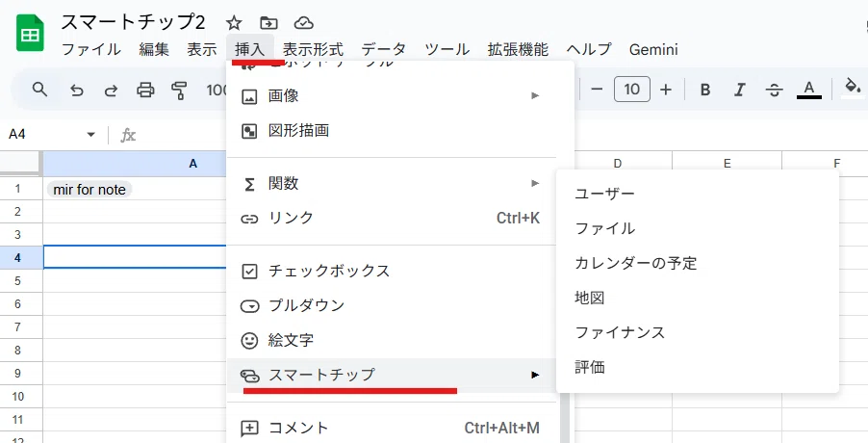Choose ユーザー smart chip
Viewport: 868px width, 443px height.
click(698, 195)
